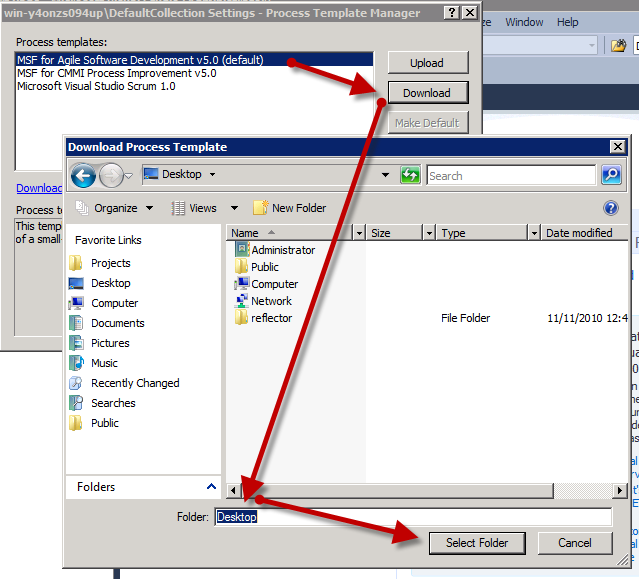Click the Back navigation arrow
The height and width of the screenshot is (579, 639).
tap(83, 176)
